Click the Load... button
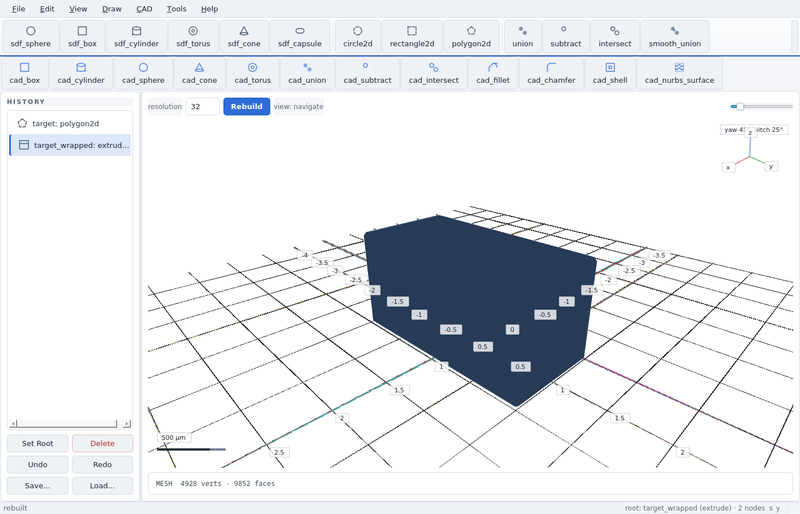Screen dimensions: 800x514 102,485
